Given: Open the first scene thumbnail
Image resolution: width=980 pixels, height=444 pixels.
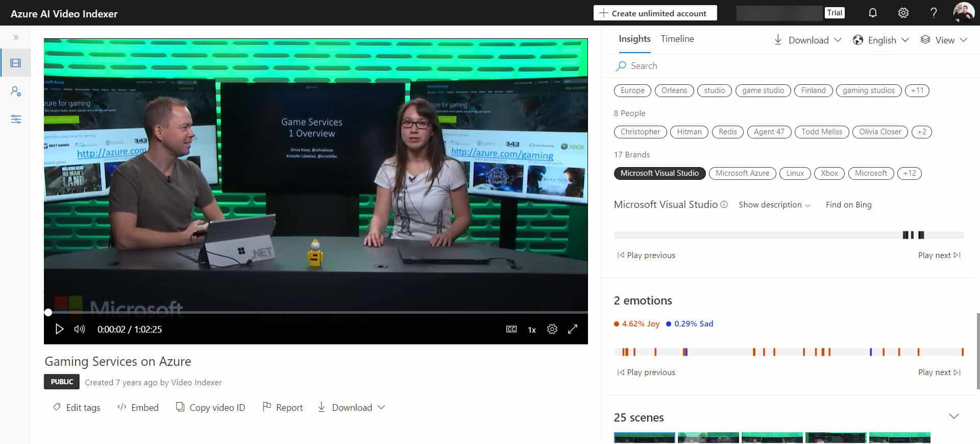Looking at the screenshot, I should pos(644,438).
